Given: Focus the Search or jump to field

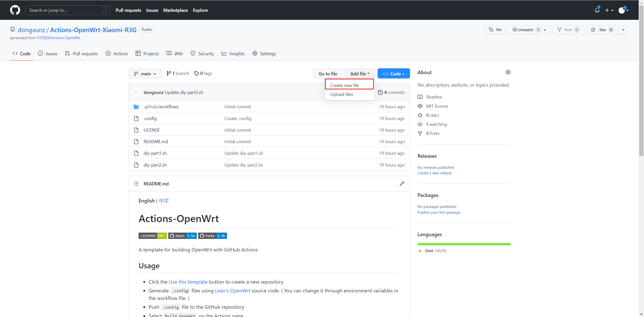Looking at the screenshot, I should (68, 10).
